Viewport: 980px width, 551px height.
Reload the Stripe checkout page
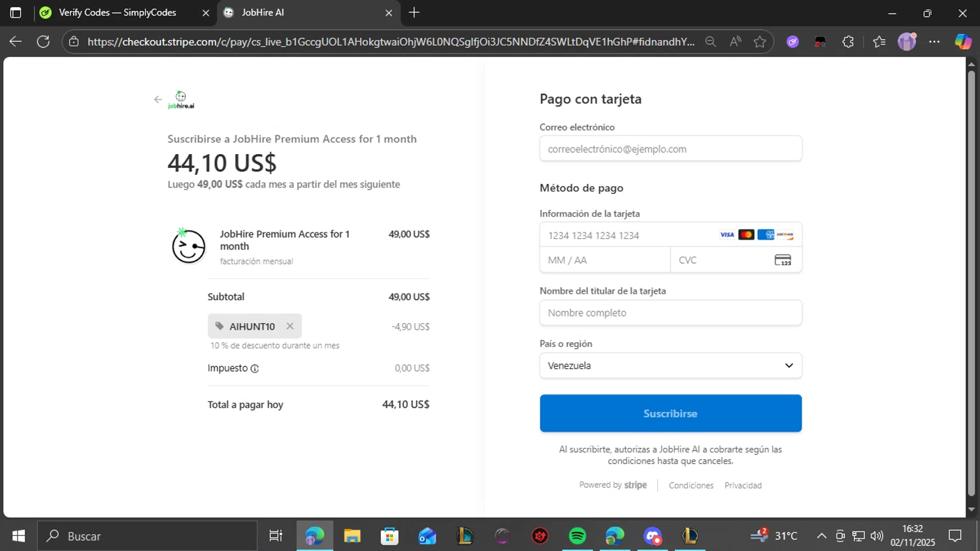[43, 42]
